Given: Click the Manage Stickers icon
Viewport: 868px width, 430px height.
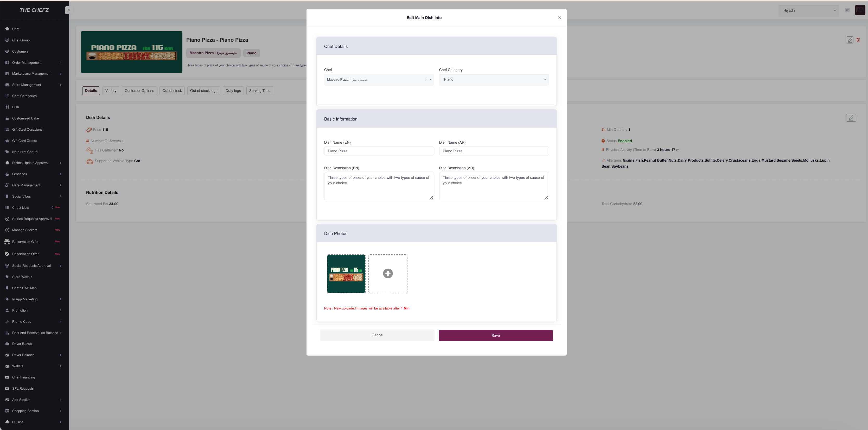Looking at the screenshot, I should 7,230.
